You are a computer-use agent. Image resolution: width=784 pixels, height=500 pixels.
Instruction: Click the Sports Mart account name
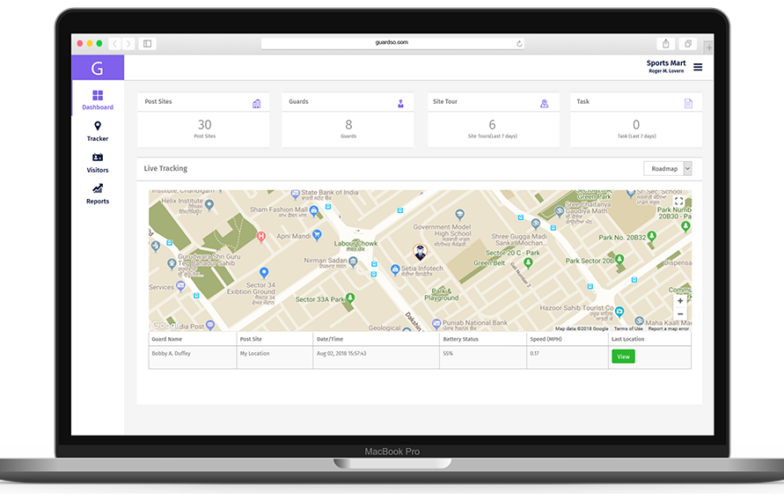(666, 63)
